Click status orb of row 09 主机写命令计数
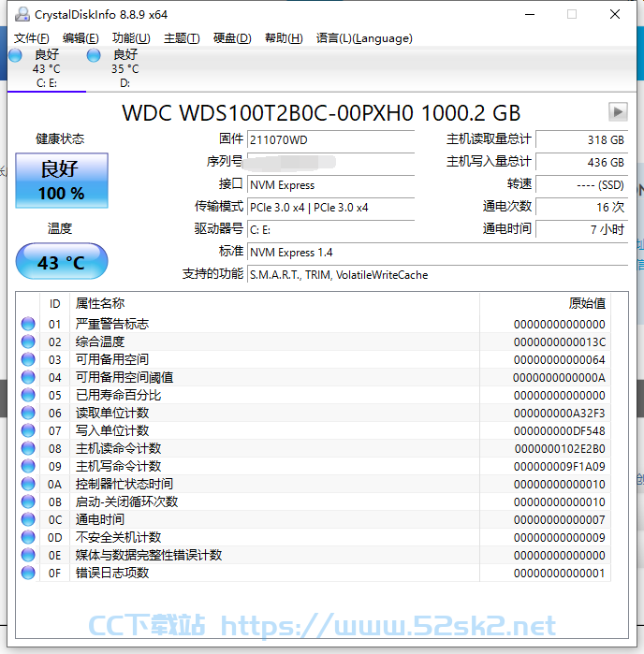This screenshot has width=644, height=654. [x=28, y=466]
